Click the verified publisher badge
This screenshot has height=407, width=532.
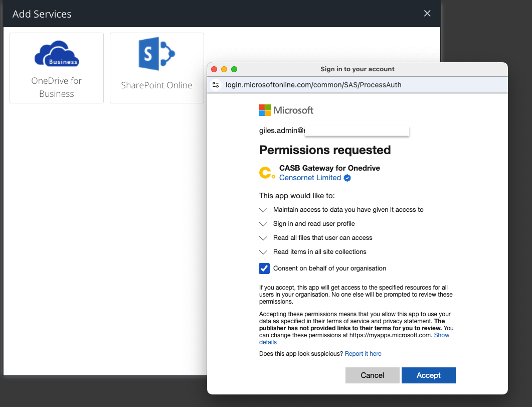pyautogui.click(x=347, y=178)
